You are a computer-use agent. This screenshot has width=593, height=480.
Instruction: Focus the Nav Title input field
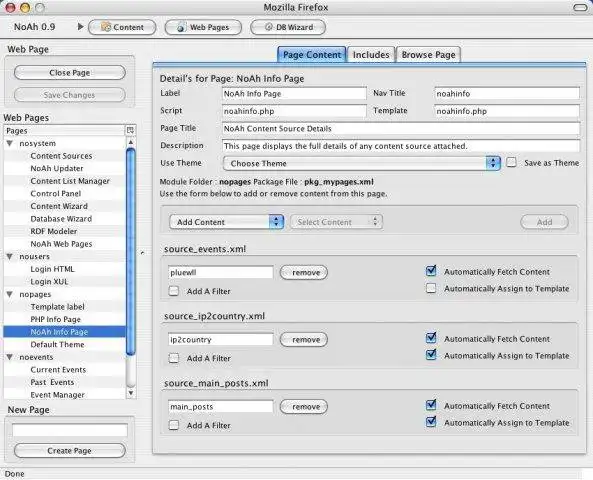tap(507, 93)
